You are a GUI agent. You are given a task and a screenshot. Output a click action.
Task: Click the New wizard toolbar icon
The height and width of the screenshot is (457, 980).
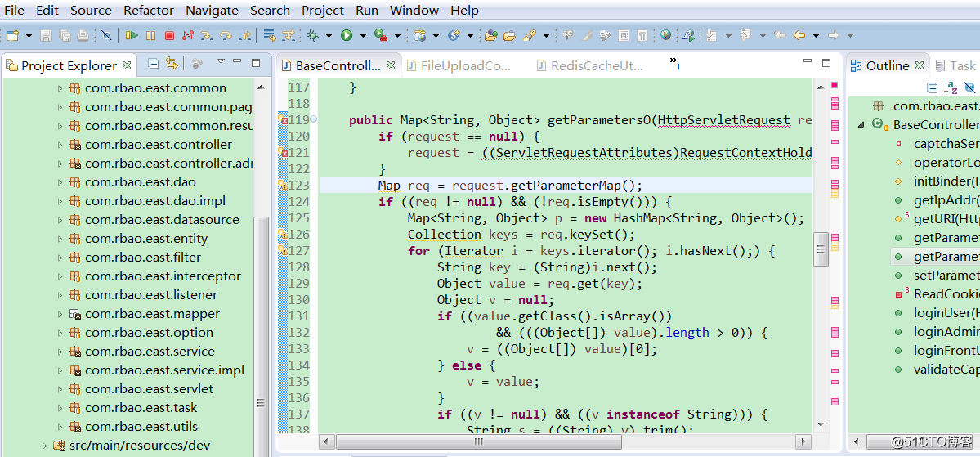coord(12,36)
